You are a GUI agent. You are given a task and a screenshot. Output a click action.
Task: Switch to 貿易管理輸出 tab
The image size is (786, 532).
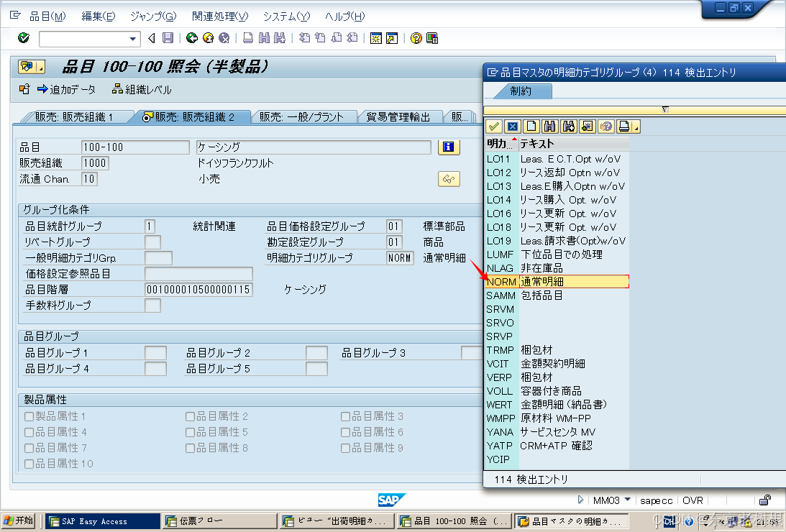pyautogui.click(x=398, y=116)
